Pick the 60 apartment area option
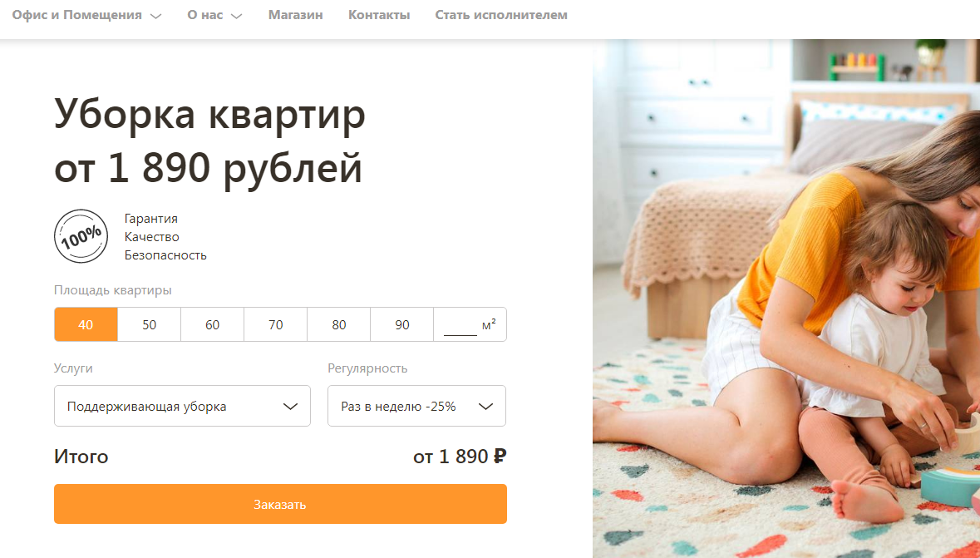Viewport: 980px width, 558px height. [x=213, y=324]
